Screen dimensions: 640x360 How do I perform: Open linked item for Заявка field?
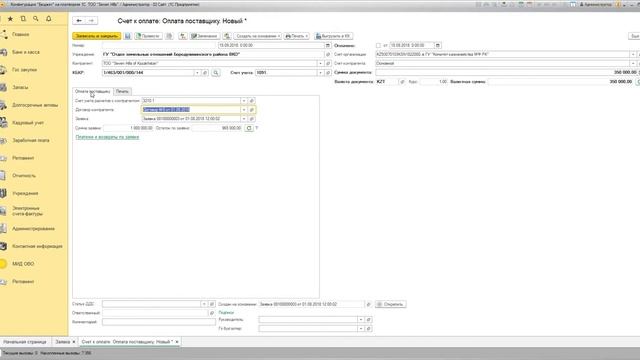252,119
